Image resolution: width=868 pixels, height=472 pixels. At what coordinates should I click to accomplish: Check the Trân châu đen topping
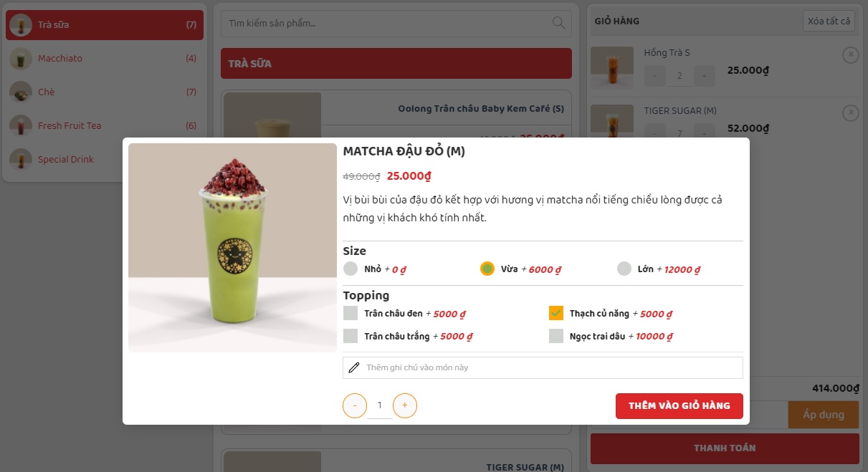coord(350,313)
